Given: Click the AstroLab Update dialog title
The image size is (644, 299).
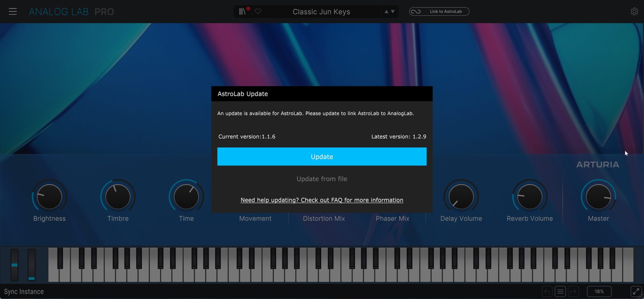Looking at the screenshot, I should click(243, 94).
